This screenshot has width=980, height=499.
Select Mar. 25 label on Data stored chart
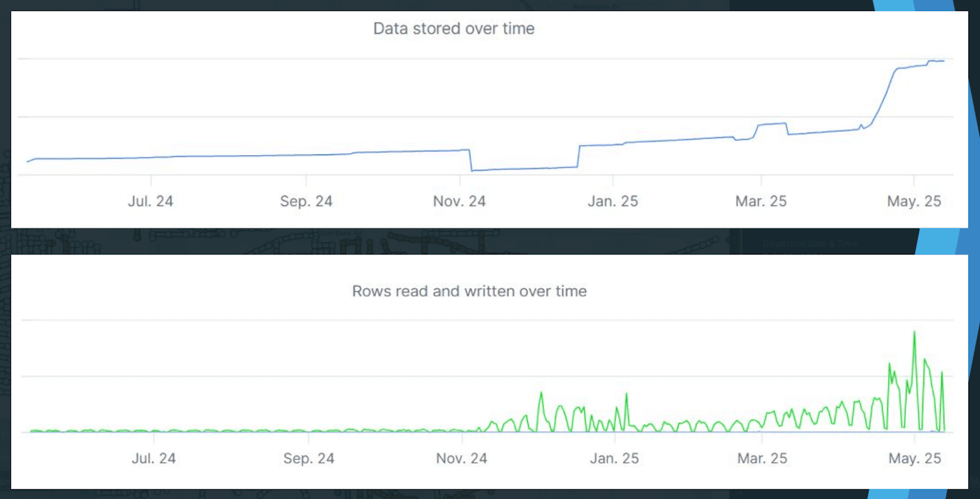point(761,201)
